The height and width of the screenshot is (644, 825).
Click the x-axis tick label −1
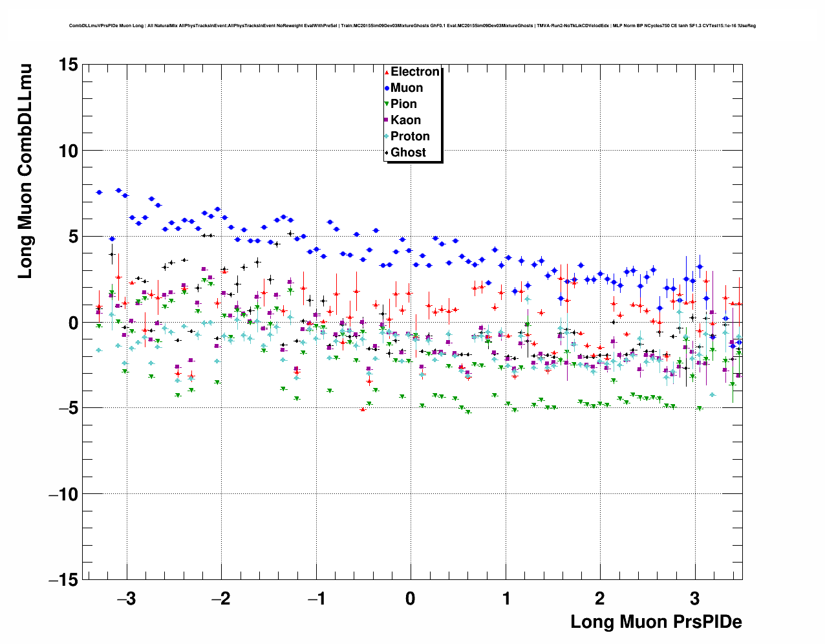[316, 599]
